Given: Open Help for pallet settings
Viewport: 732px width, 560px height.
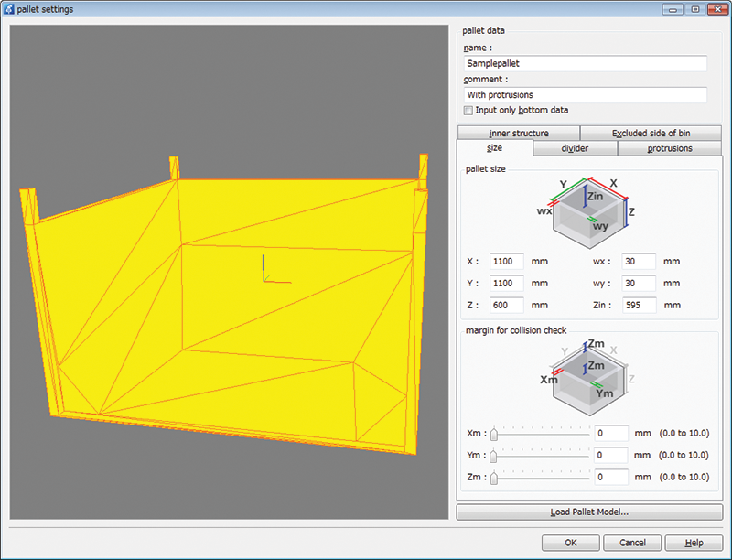Looking at the screenshot, I should [694, 543].
